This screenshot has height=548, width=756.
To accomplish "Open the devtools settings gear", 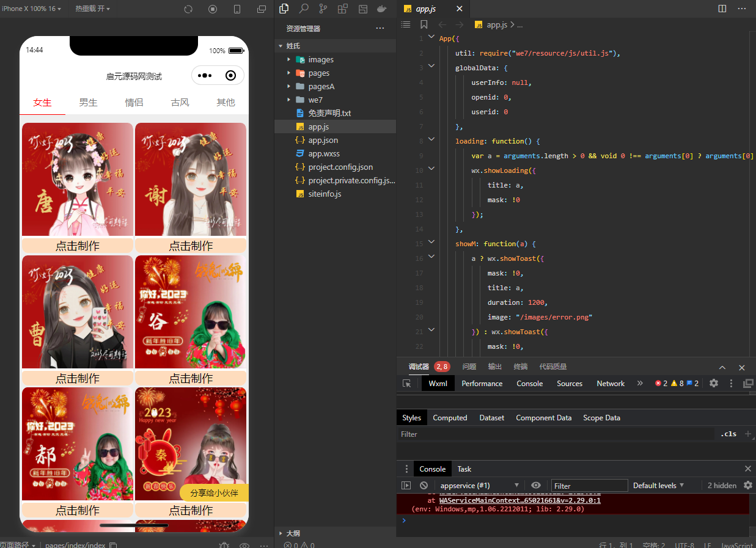I will click(714, 384).
